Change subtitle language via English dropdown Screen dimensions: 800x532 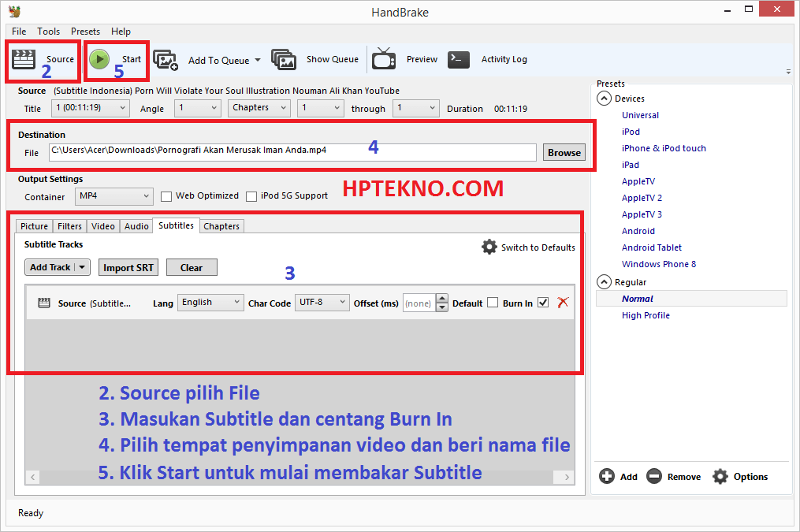point(210,302)
